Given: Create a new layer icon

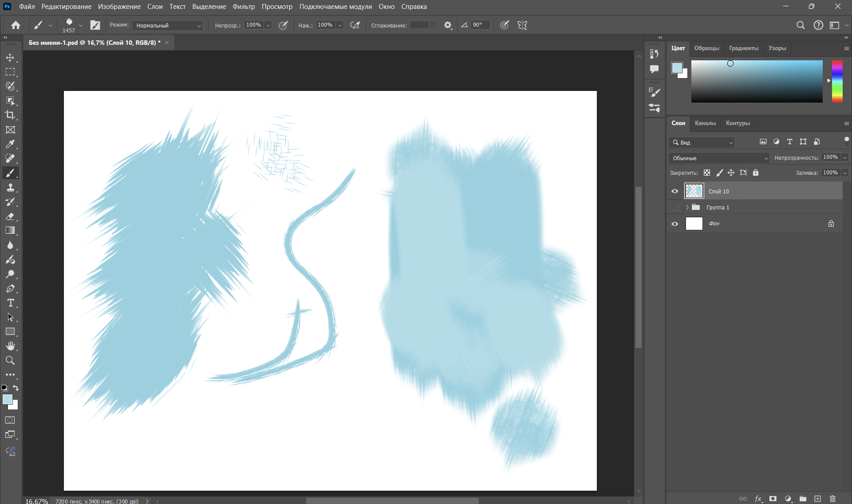Looking at the screenshot, I should pyautogui.click(x=817, y=499).
